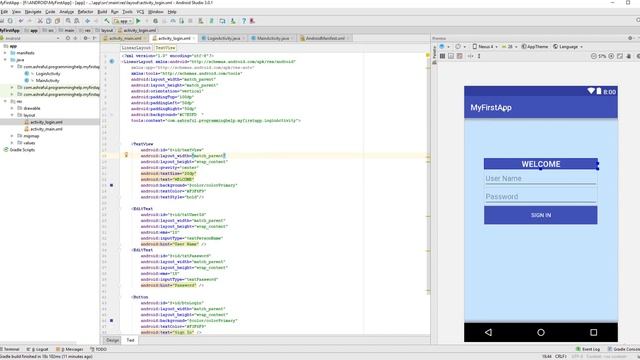
Task: Click the Undo arrow icon in toolbar
Action: (21, 21)
